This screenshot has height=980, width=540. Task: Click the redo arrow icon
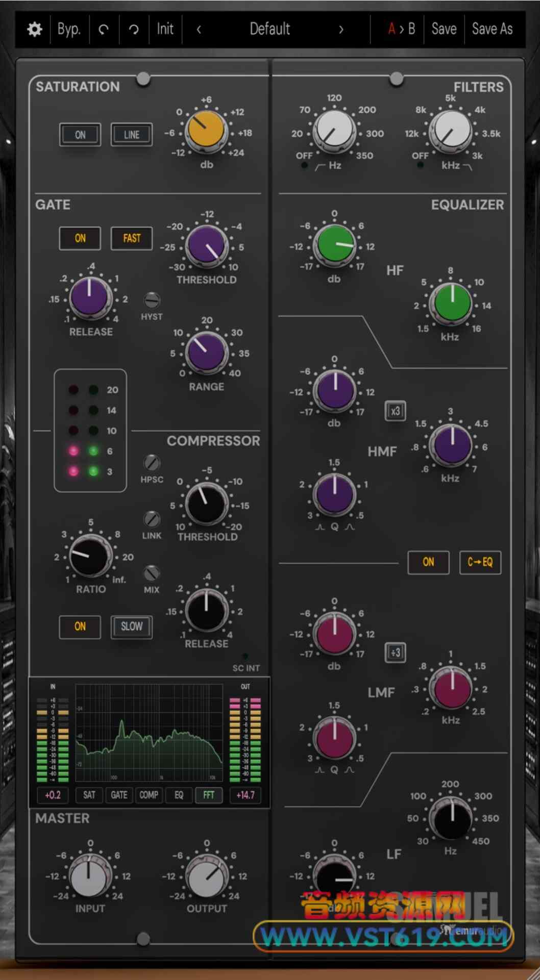tap(134, 30)
